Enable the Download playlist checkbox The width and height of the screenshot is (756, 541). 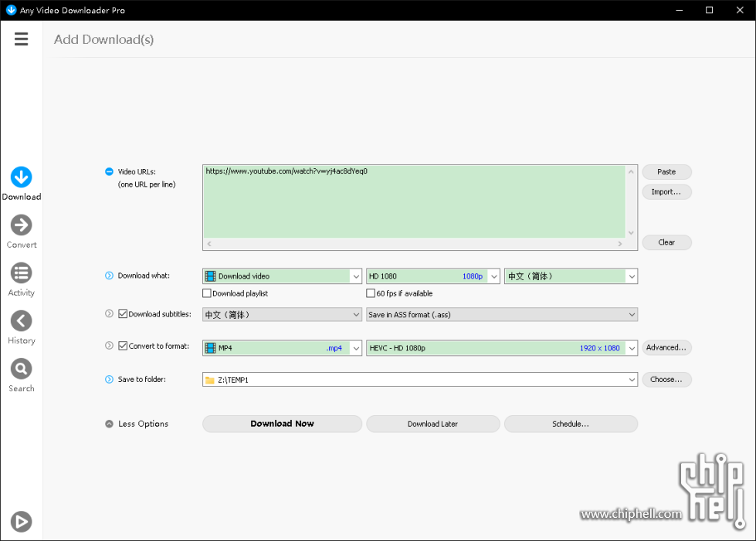(207, 293)
